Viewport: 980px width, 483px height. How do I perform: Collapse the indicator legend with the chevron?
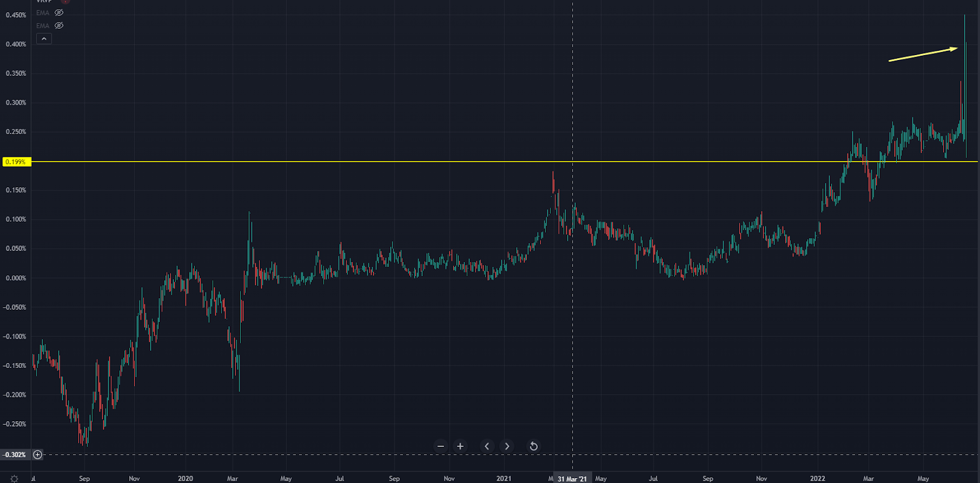[x=44, y=39]
